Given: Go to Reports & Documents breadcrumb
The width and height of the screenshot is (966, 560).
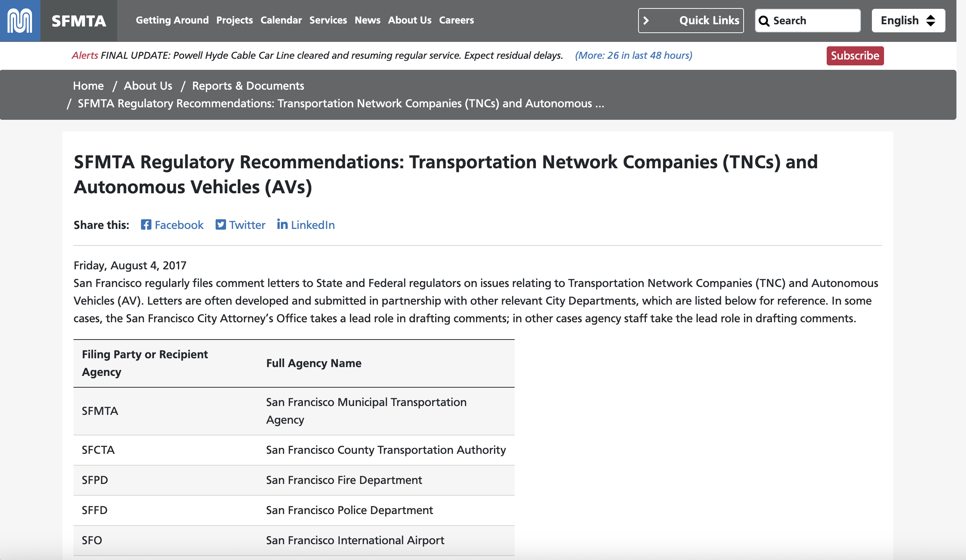Looking at the screenshot, I should pyautogui.click(x=248, y=86).
